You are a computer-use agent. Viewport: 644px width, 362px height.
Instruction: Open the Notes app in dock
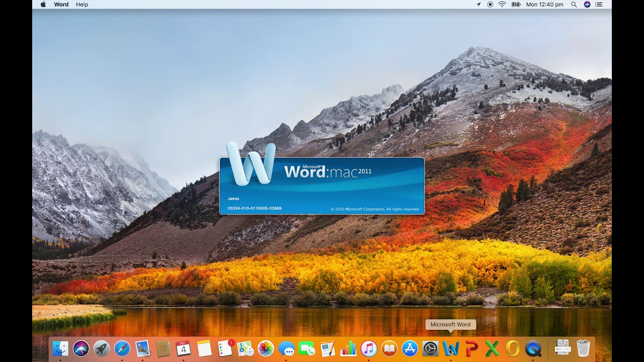point(204,348)
